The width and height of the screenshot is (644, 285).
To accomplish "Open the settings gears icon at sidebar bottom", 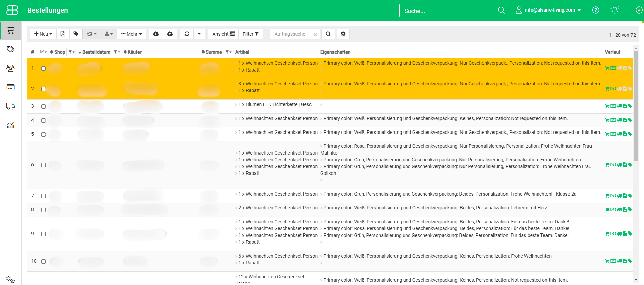I will pos(10,280).
